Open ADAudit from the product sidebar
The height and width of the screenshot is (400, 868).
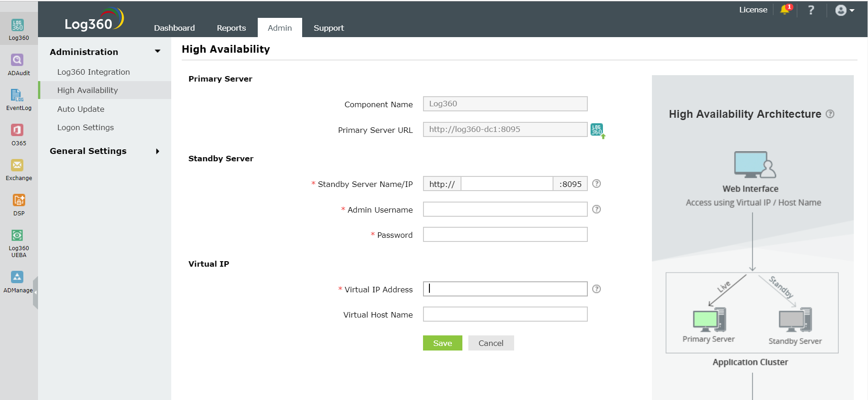(x=18, y=65)
